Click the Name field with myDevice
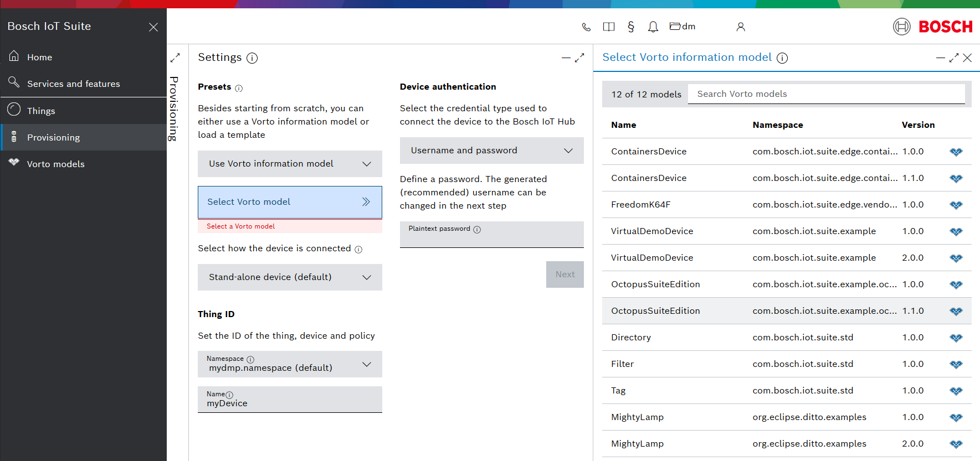980x461 pixels. 290,400
